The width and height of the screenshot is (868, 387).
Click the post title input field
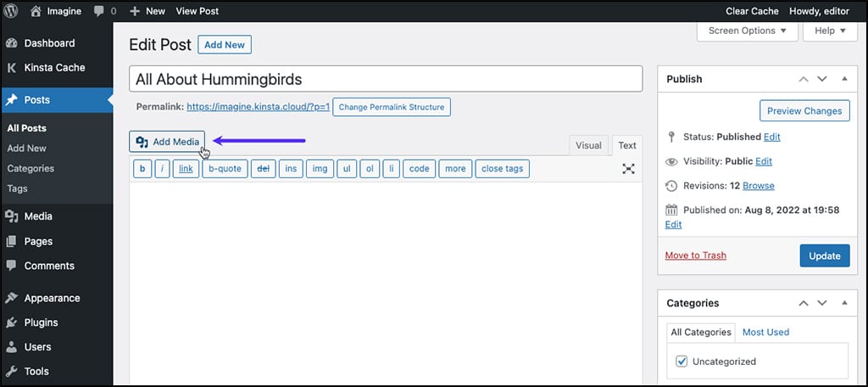coord(386,79)
